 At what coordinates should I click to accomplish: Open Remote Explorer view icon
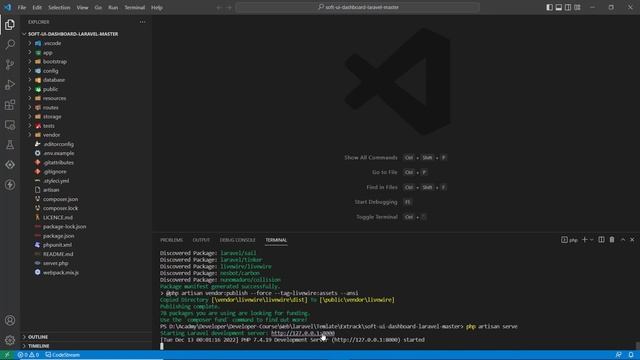click(x=10, y=124)
